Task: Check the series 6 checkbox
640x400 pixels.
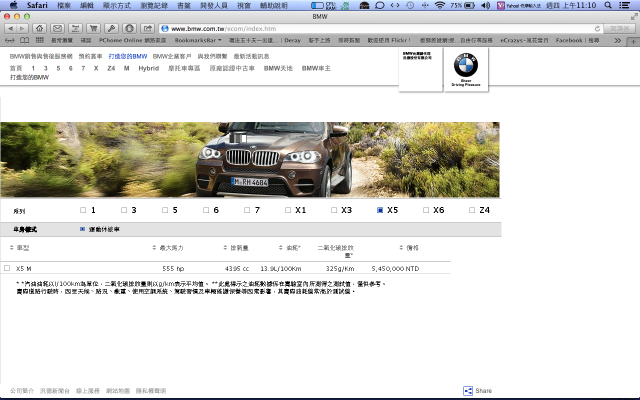Action: 206,210
